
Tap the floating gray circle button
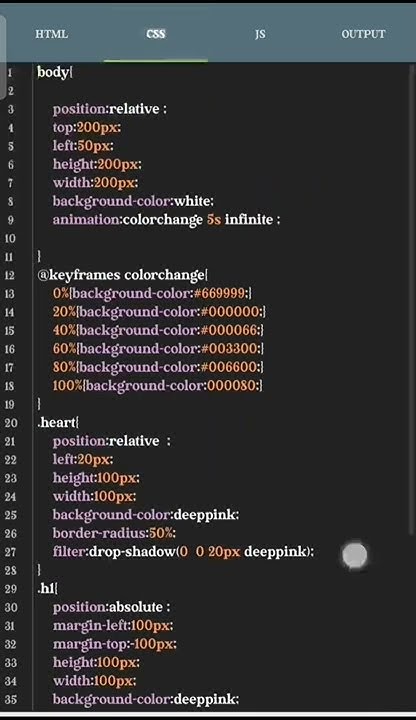click(355, 555)
